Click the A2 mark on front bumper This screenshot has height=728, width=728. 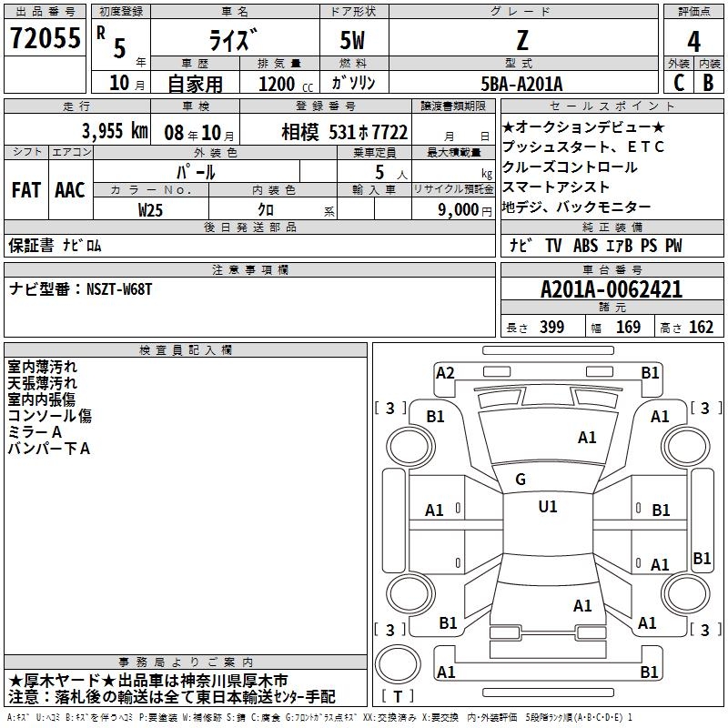(445, 373)
